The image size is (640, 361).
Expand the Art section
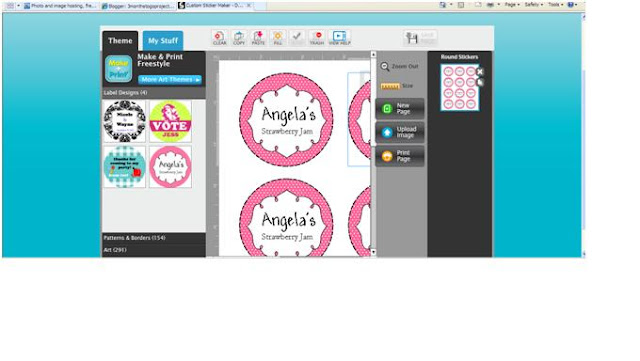click(153, 250)
